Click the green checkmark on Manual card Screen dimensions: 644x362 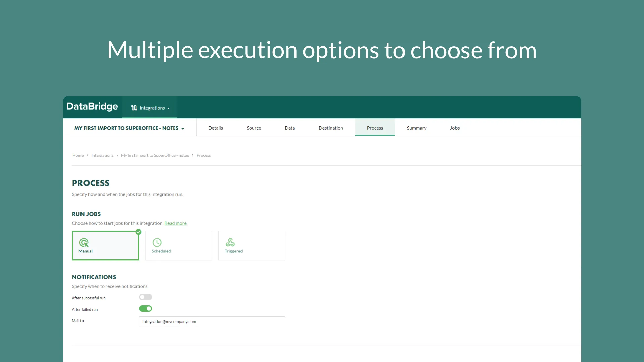click(x=138, y=232)
